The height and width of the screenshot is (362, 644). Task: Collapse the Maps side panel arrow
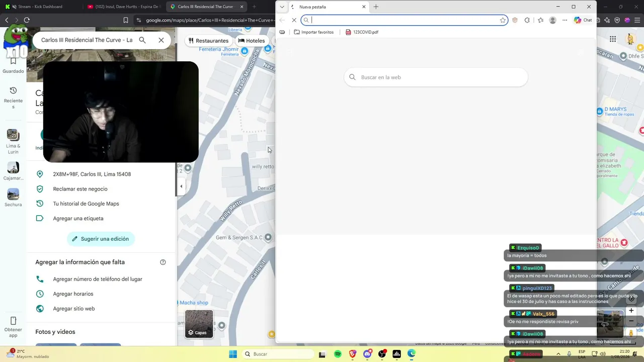181,186
